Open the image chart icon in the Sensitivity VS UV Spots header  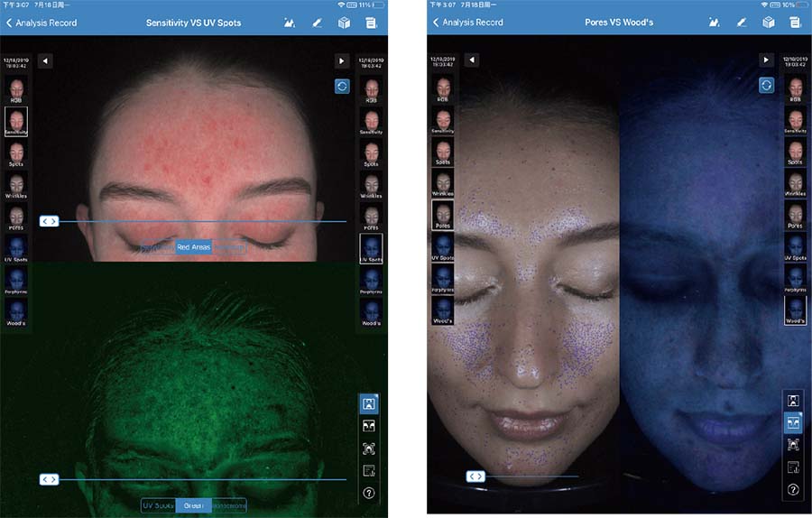coord(290,23)
